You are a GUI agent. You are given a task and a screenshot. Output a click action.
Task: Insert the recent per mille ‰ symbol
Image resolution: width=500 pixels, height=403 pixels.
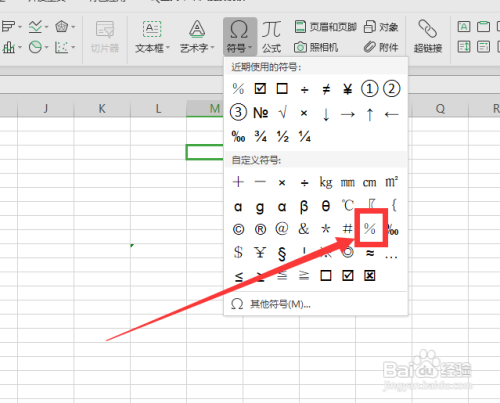(x=238, y=136)
